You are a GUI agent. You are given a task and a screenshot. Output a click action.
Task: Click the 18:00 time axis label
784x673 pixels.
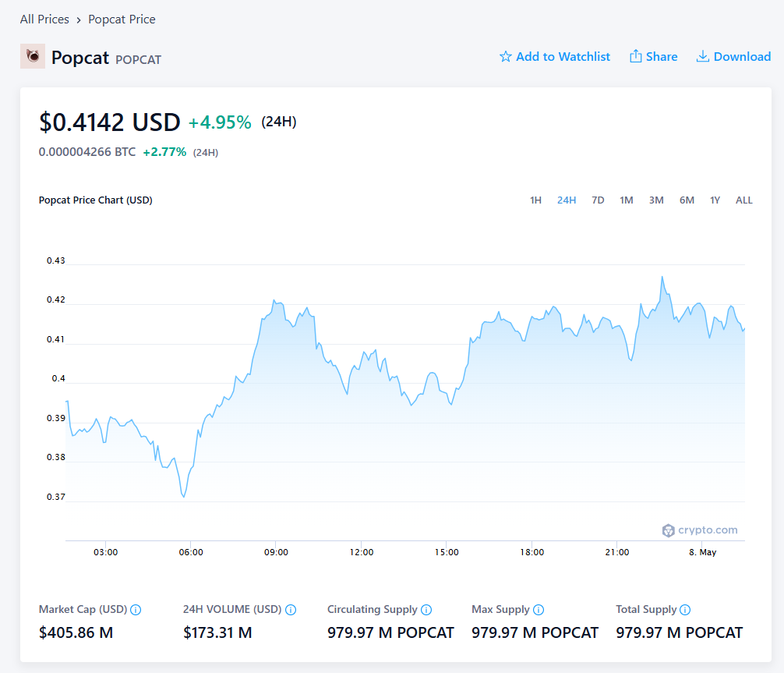click(532, 552)
